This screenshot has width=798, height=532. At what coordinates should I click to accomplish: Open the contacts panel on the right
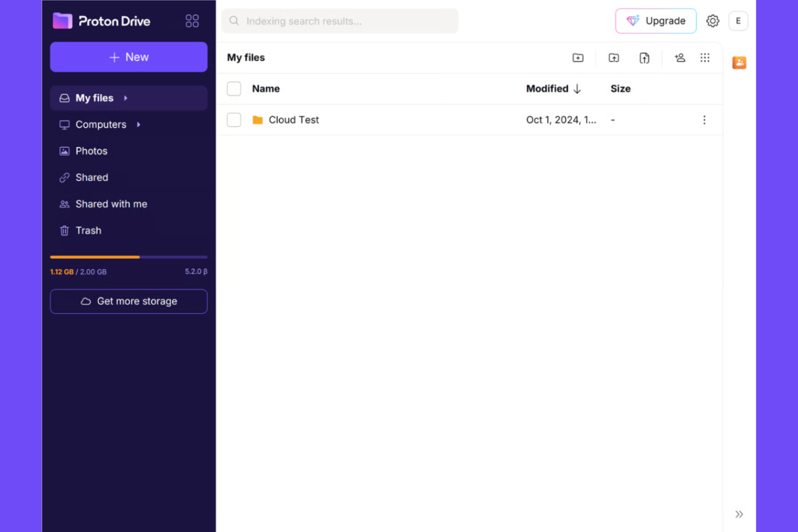[x=739, y=63]
